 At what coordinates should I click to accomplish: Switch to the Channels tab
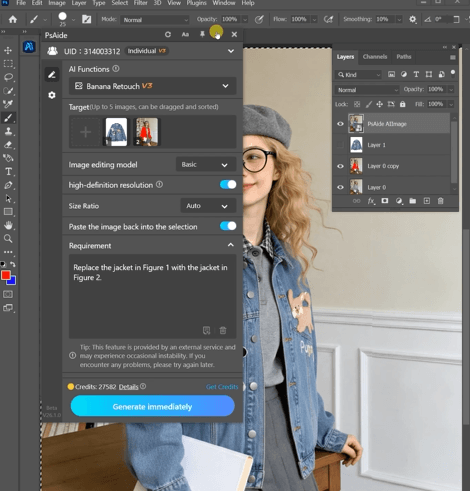(375, 57)
